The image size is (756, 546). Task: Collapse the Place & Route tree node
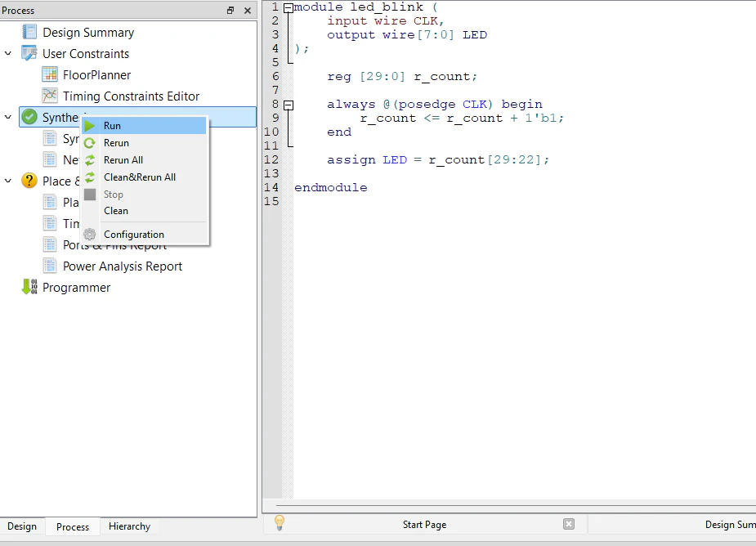[7, 181]
